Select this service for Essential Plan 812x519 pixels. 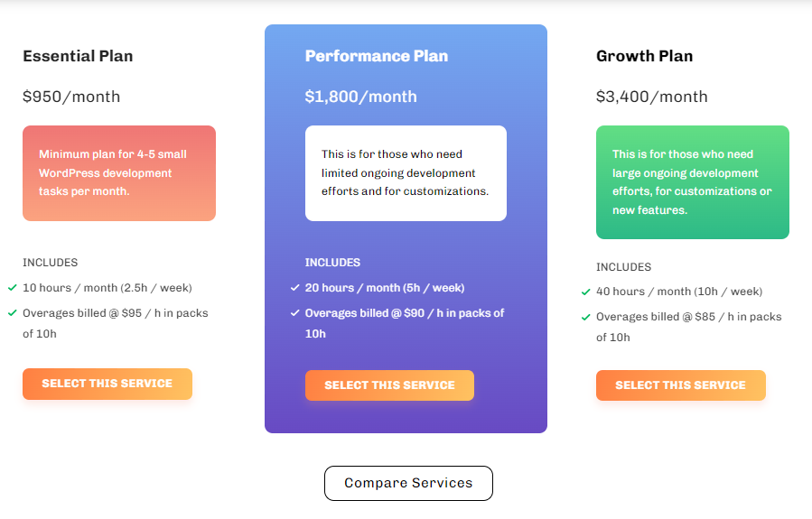click(107, 384)
